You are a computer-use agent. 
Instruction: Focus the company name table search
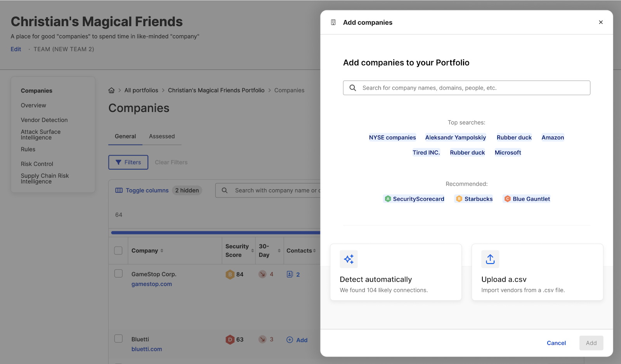tap(268, 191)
